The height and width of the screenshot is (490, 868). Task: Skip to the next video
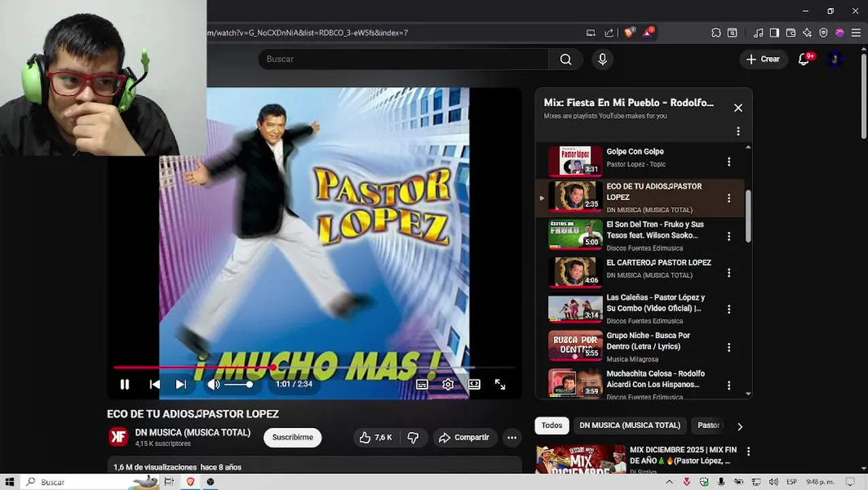(x=181, y=385)
